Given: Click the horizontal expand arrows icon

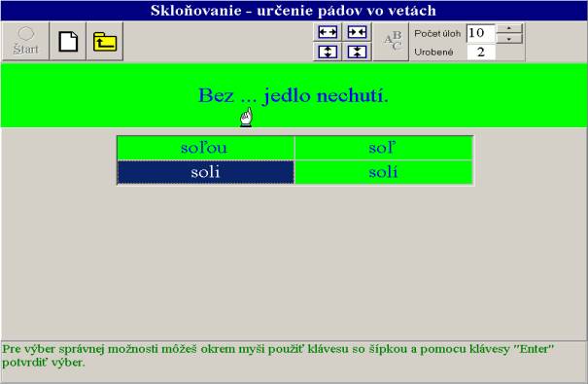Looking at the screenshot, I should [x=328, y=32].
